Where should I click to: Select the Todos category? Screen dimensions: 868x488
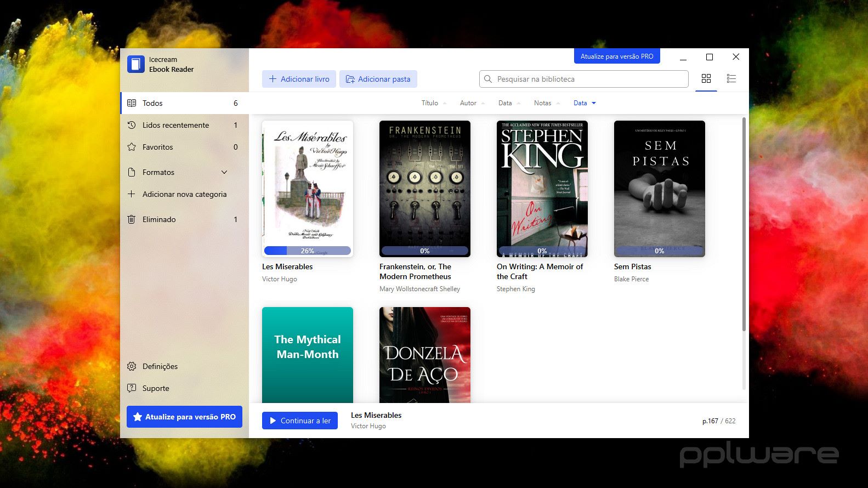coord(152,103)
